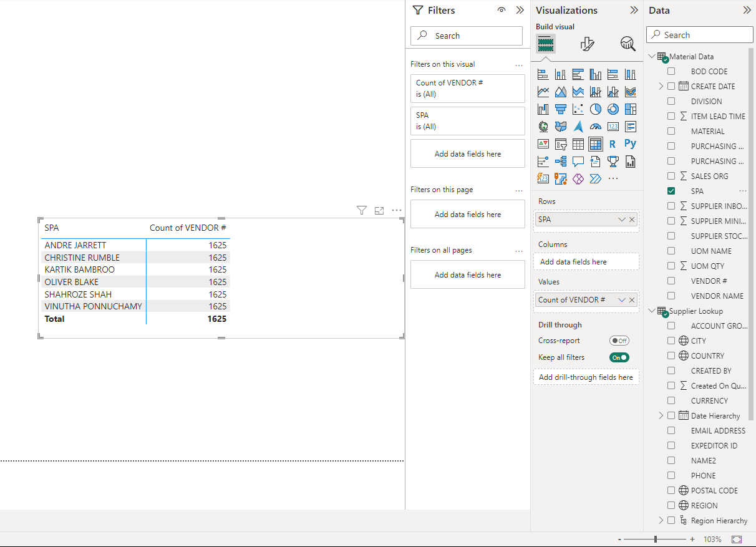Check the DIVISION field checkbox
This screenshot has width=756, height=547.
click(671, 101)
